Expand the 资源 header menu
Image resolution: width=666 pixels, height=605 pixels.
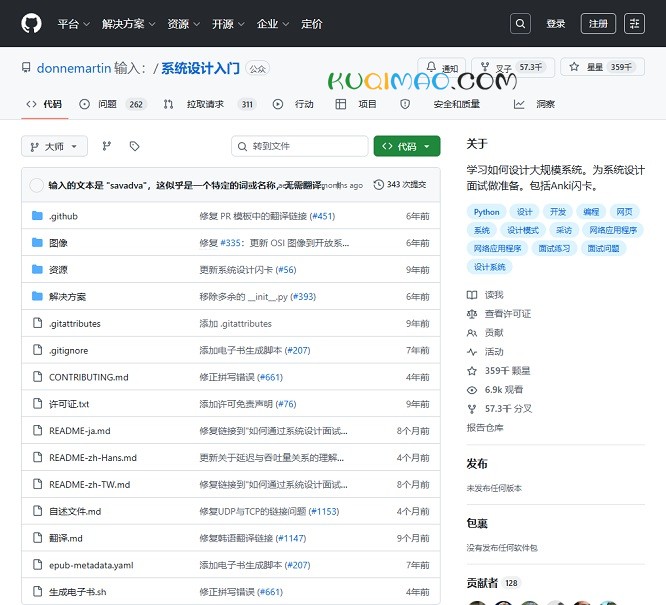pos(183,24)
